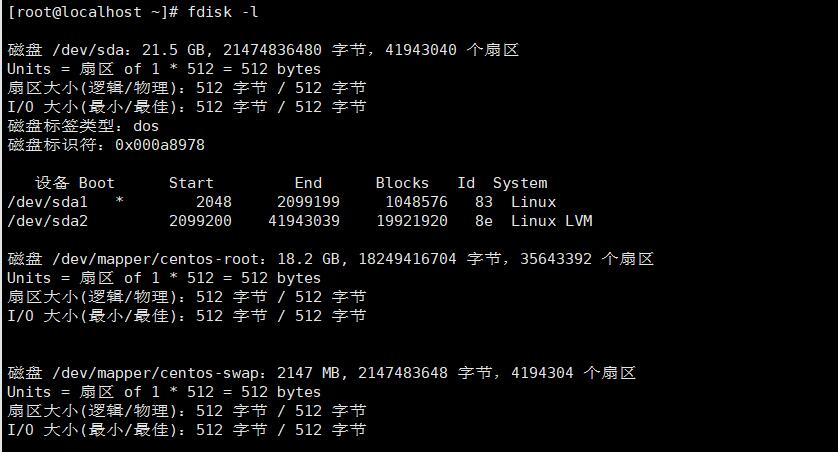Click the 'Boot' column header
The width and height of the screenshot is (838, 452).
click(x=97, y=183)
